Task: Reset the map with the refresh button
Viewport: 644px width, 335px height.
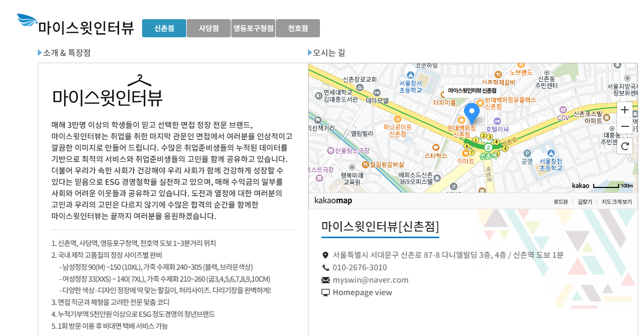Action: click(x=625, y=146)
